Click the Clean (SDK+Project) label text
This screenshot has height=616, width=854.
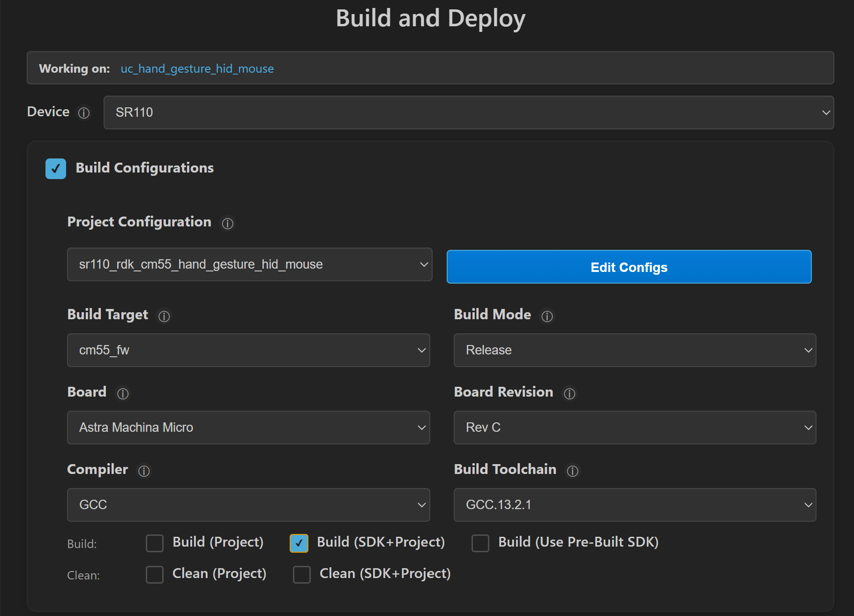click(385, 573)
